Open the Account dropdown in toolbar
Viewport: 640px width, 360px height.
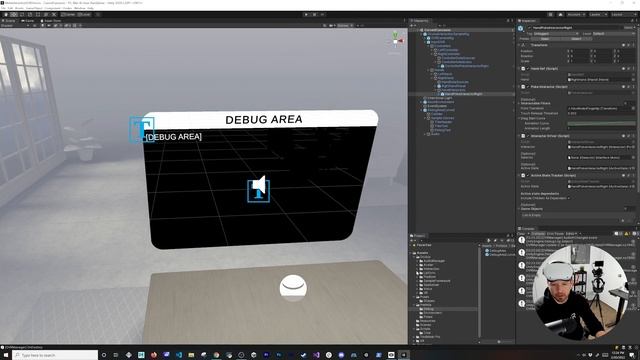[576, 15]
